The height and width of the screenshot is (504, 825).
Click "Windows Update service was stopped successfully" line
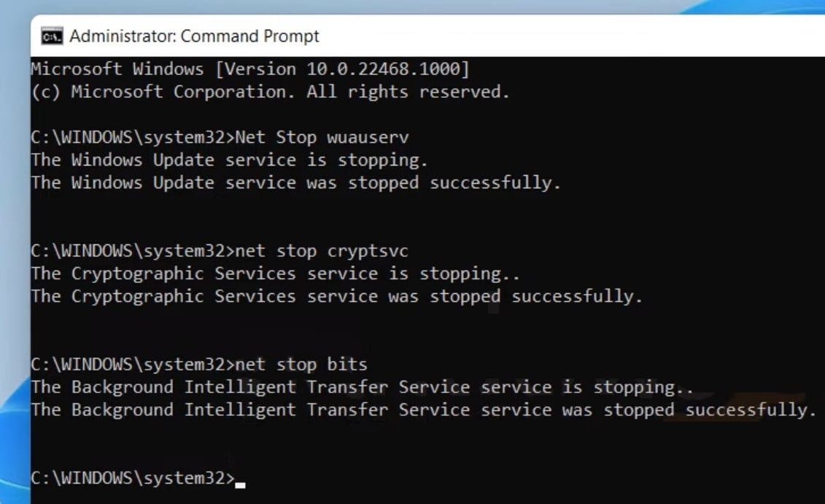point(295,182)
